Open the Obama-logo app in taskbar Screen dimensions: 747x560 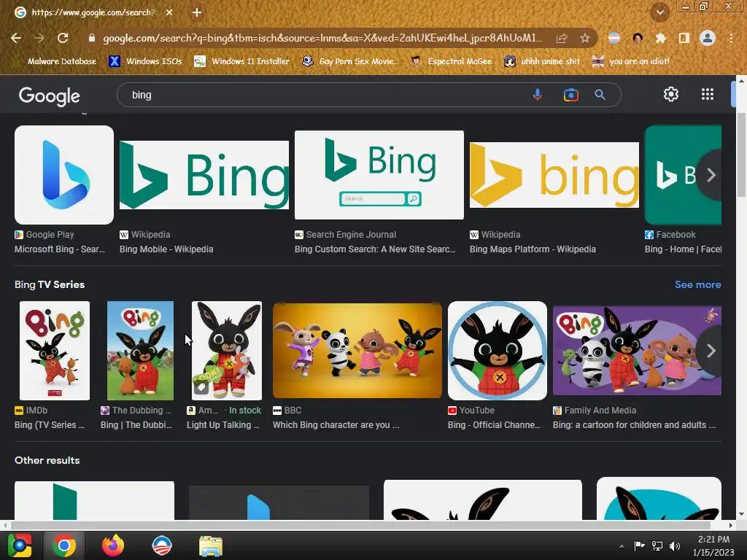pyautogui.click(x=161, y=545)
